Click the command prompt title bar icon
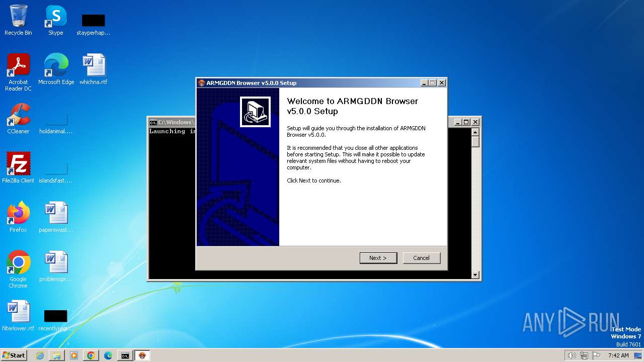The height and width of the screenshot is (362, 644). tap(153, 122)
